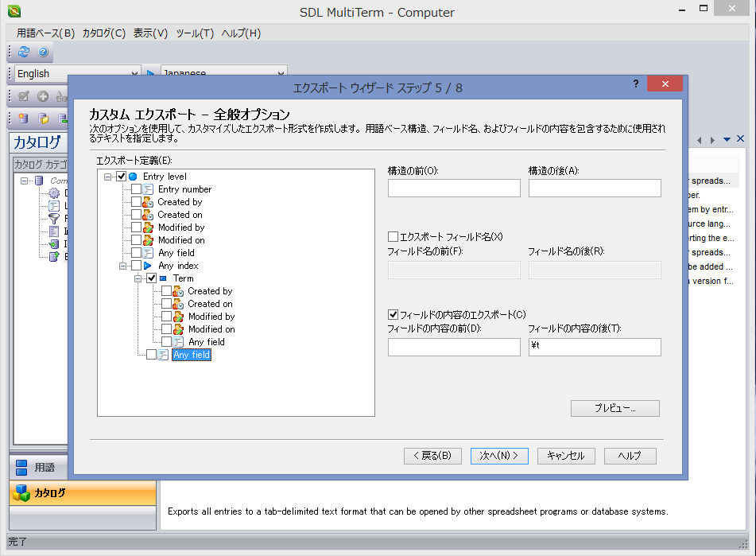
Task: Open the 用語ベース(B) menu
Action: tap(46, 33)
